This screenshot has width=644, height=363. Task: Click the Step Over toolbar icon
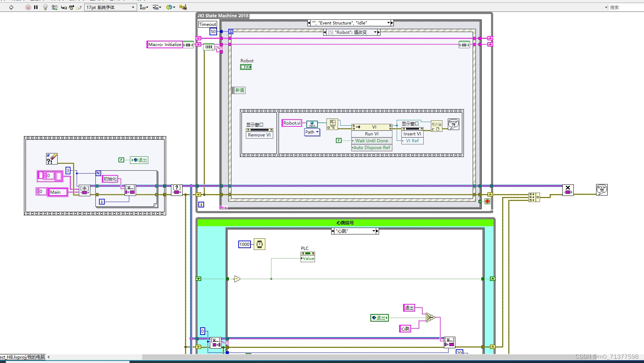point(71,7)
